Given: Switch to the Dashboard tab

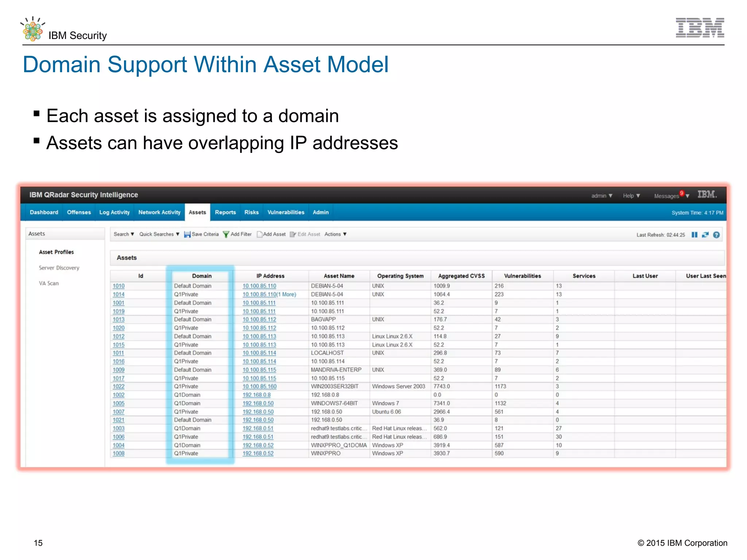Looking at the screenshot, I should point(44,212).
